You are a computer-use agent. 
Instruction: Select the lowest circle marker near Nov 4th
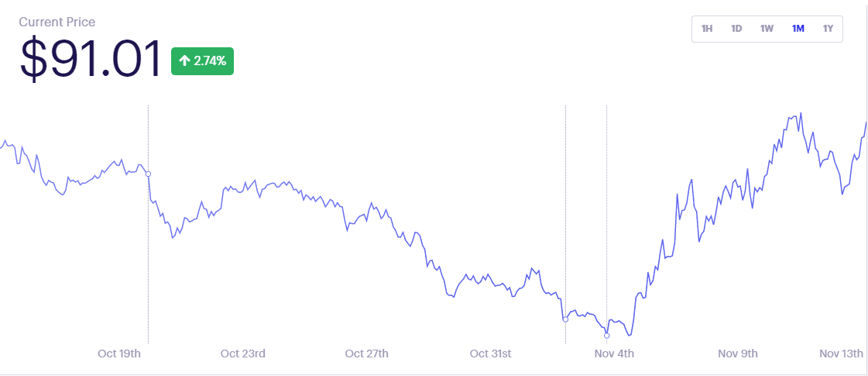coord(607,336)
